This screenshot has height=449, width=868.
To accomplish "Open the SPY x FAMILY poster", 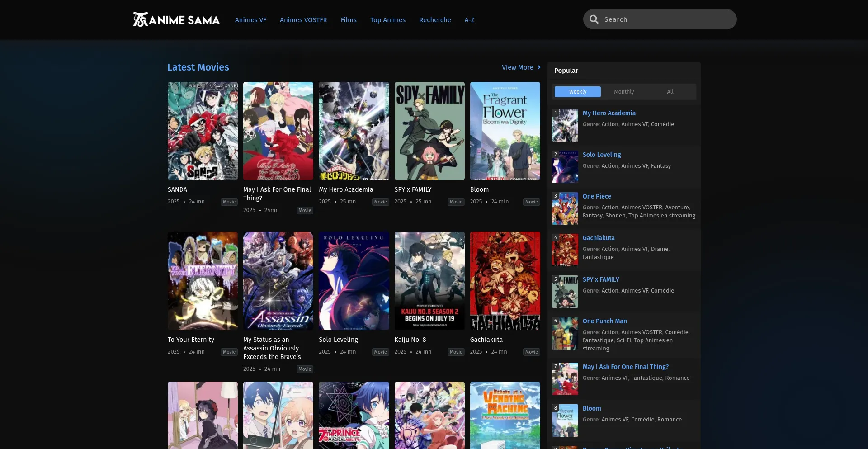I will click(x=429, y=131).
